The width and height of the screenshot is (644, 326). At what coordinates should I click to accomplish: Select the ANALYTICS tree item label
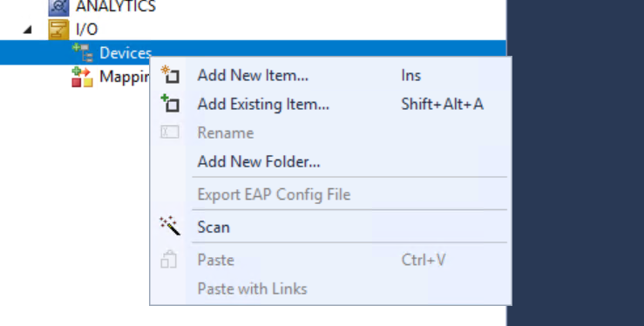pos(116,7)
